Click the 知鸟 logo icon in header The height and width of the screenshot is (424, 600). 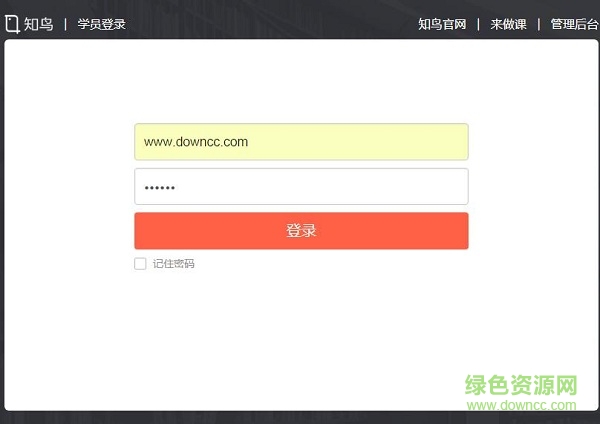(x=12, y=23)
